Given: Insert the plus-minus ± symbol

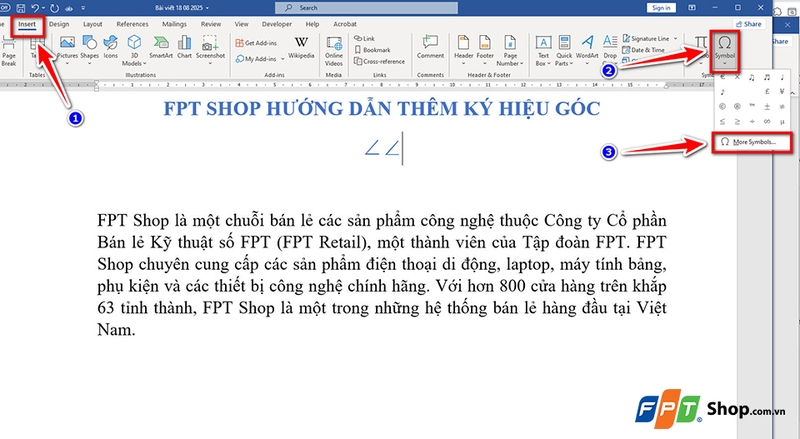Looking at the screenshot, I should (x=767, y=107).
